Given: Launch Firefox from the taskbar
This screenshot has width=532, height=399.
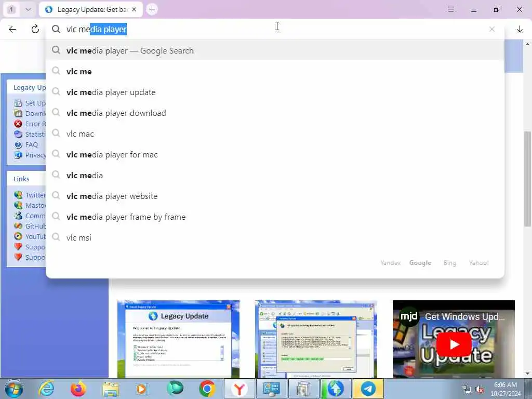Looking at the screenshot, I should (78, 389).
